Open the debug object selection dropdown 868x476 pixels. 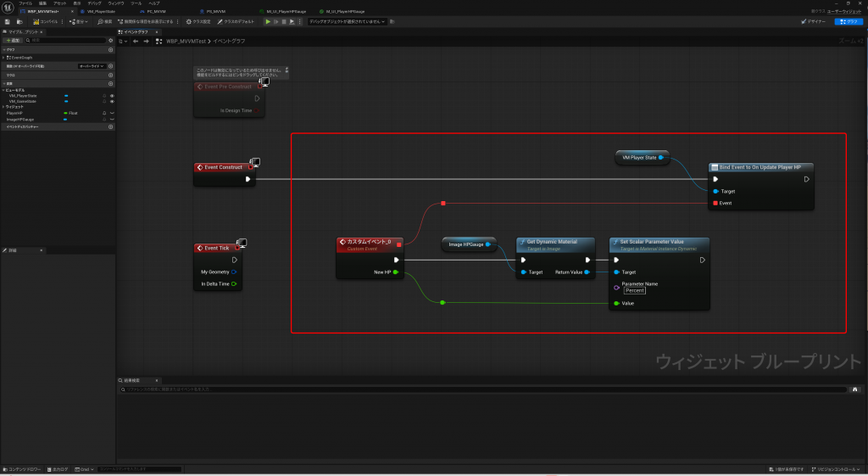click(347, 21)
